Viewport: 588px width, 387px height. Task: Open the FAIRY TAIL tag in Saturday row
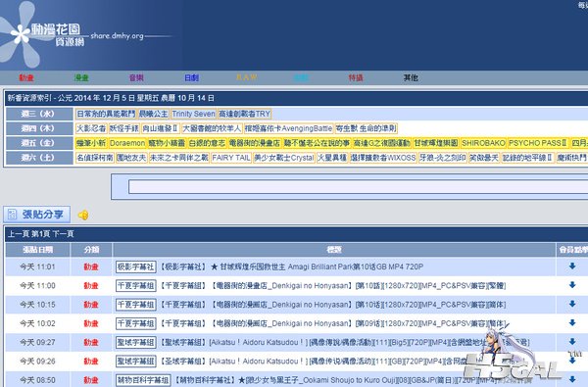tap(231, 158)
